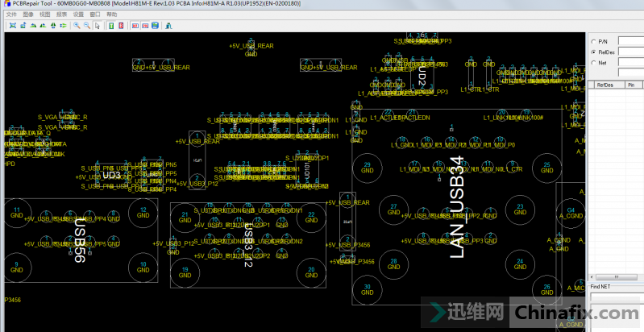The height and width of the screenshot is (332, 644).
Task: Focus the Net search field
Action: (x=631, y=62)
